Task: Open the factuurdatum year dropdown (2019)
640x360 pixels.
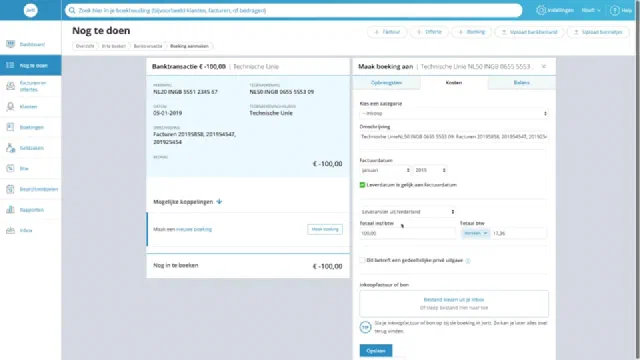Action: (x=430, y=170)
